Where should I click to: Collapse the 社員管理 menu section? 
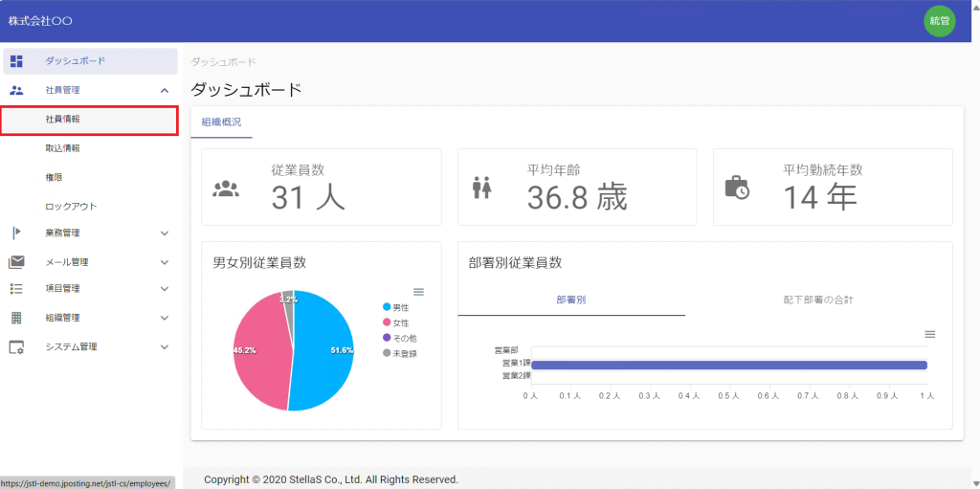point(164,90)
